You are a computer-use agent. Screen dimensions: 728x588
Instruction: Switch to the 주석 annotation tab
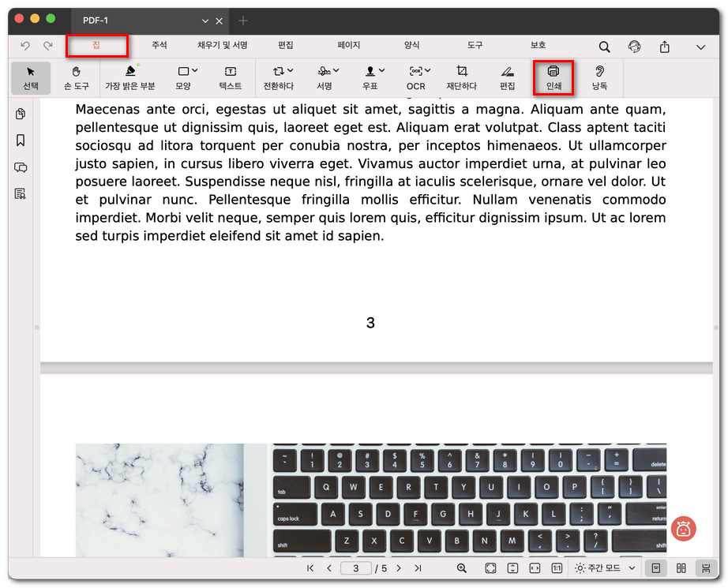click(x=159, y=45)
